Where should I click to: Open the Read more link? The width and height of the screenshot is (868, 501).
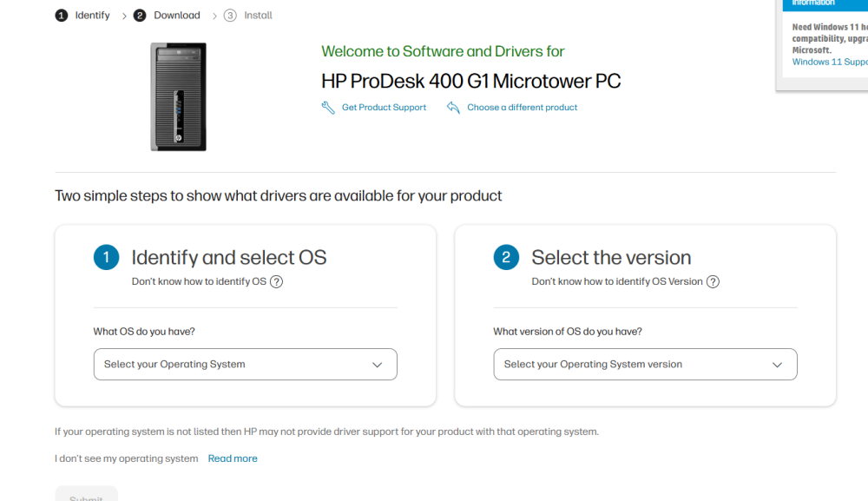click(x=233, y=458)
